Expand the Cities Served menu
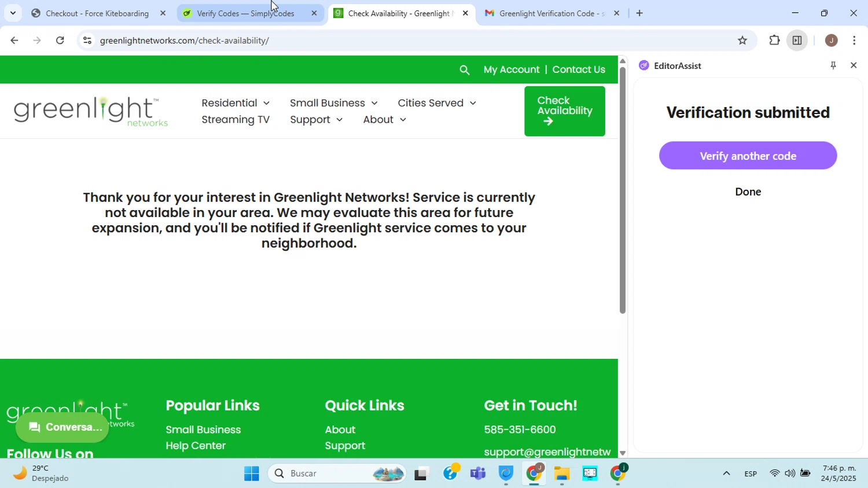This screenshot has width=868, height=488. pos(437,103)
